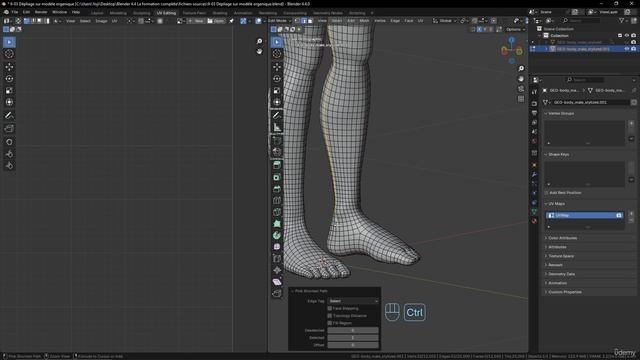The image size is (640, 360).
Task: Select the UV Grab sculpt tool
Action: point(9,142)
